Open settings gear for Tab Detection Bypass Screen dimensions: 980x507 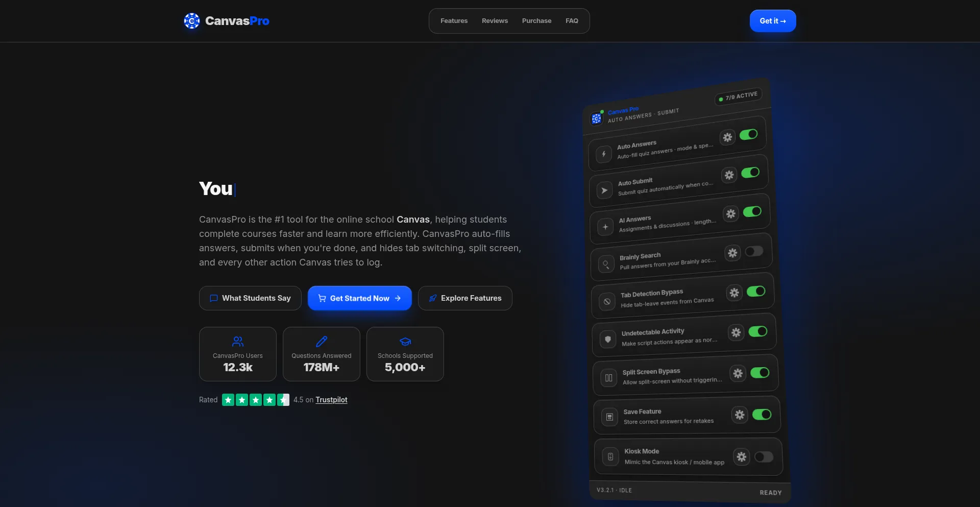tap(734, 293)
